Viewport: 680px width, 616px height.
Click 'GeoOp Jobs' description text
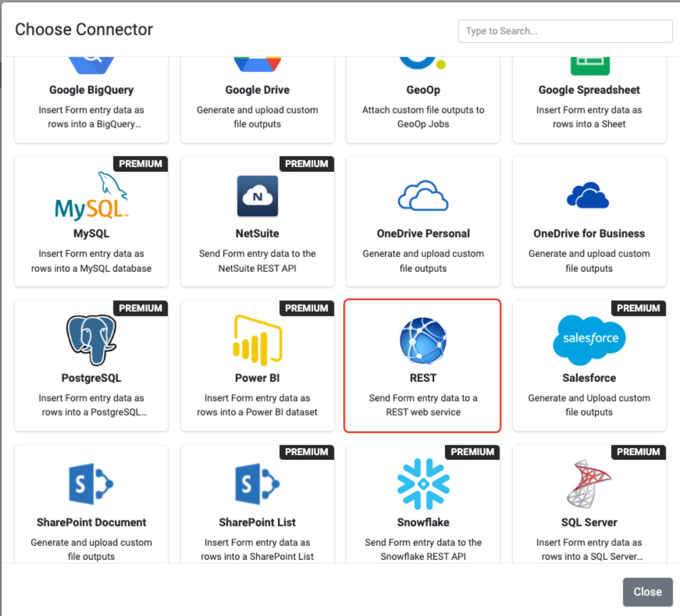(423, 124)
